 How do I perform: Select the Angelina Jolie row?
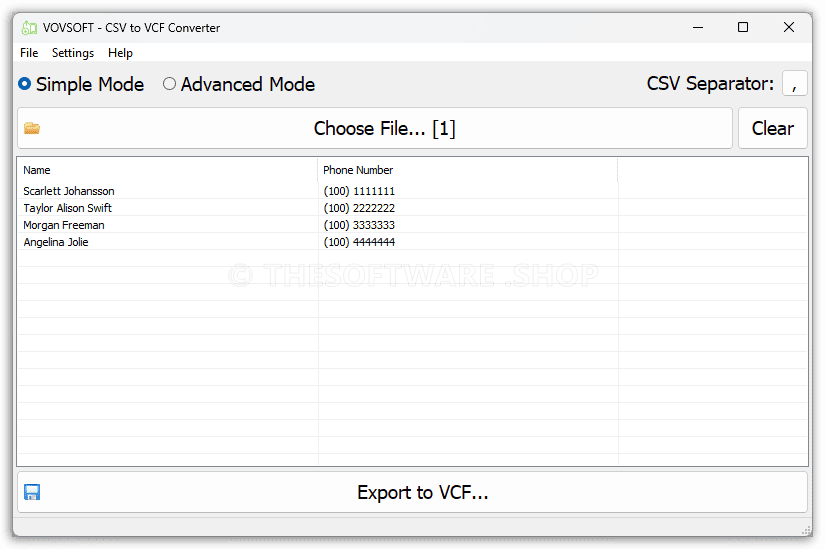[56, 242]
